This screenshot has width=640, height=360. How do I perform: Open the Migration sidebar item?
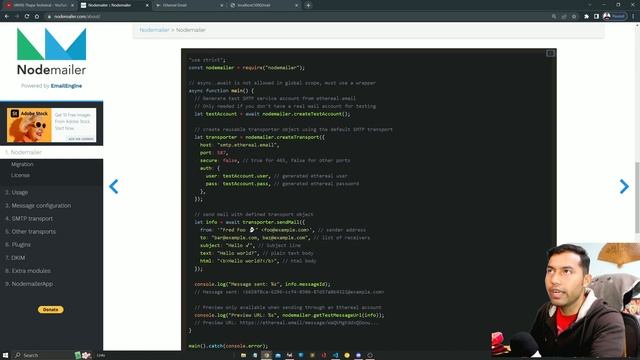pyautogui.click(x=22, y=164)
